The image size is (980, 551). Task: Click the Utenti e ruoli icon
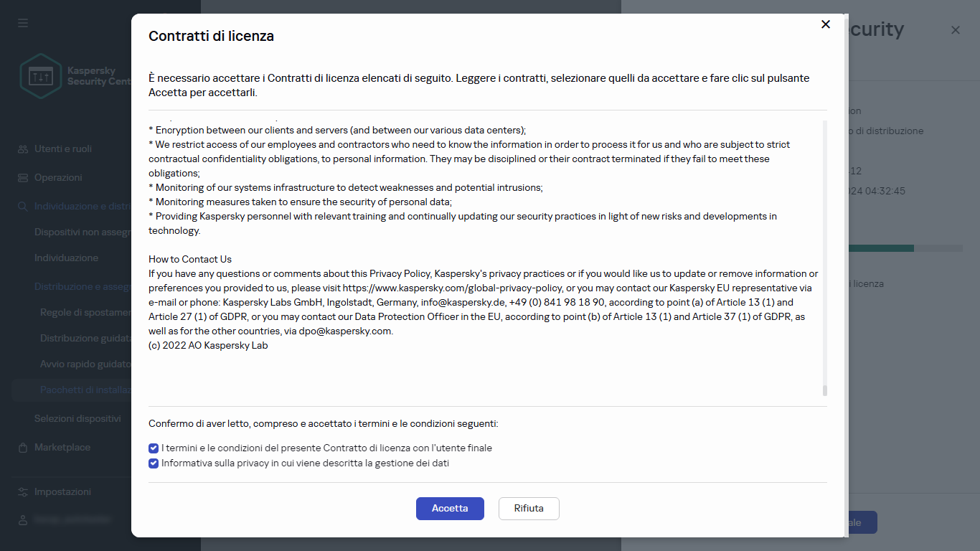coord(23,149)
